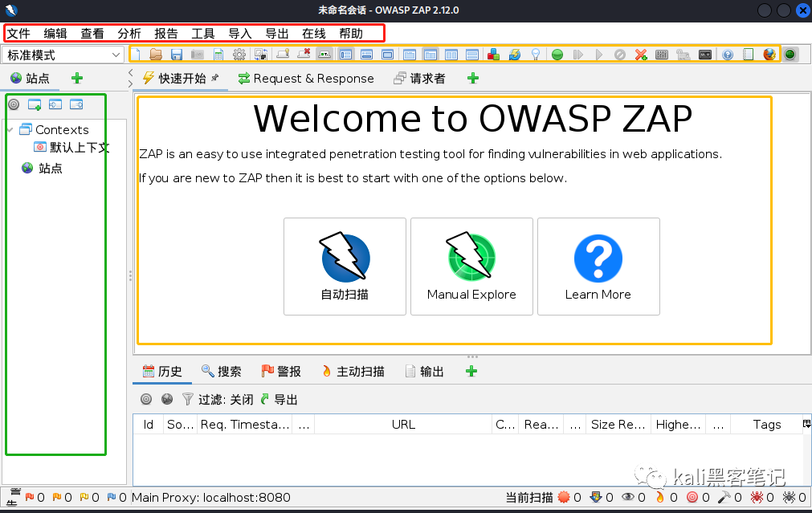
Task: Open the 帮助 menu
Action: (351, 34)
